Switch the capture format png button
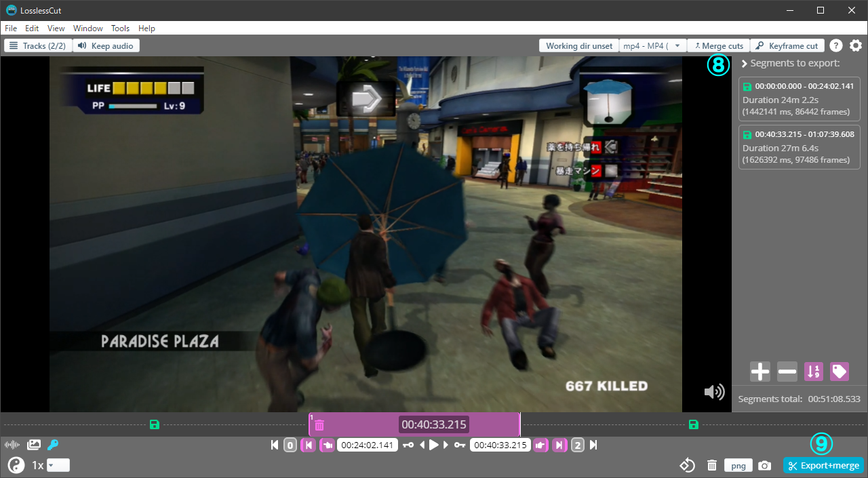 coord(738,465)
